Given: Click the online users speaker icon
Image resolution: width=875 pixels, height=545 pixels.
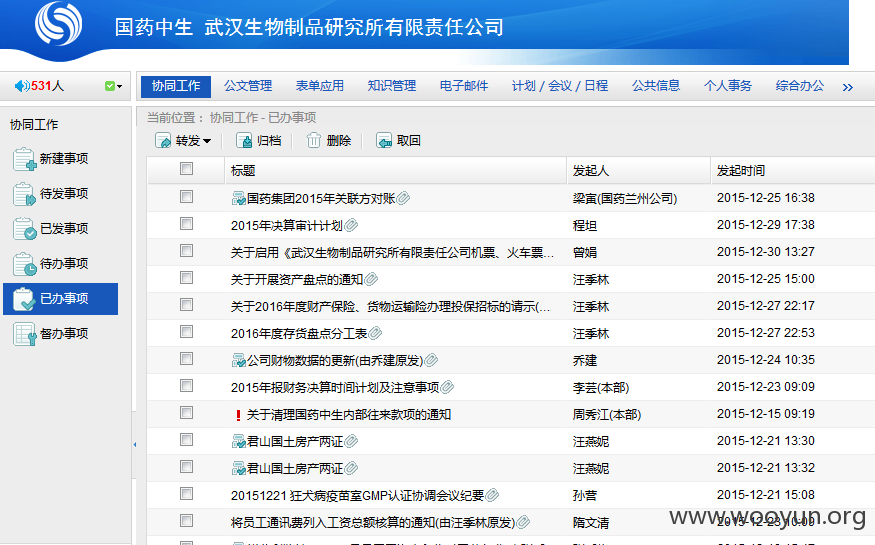Looking at the screenshot, I should pyautogui.click(x=22, y=86).
